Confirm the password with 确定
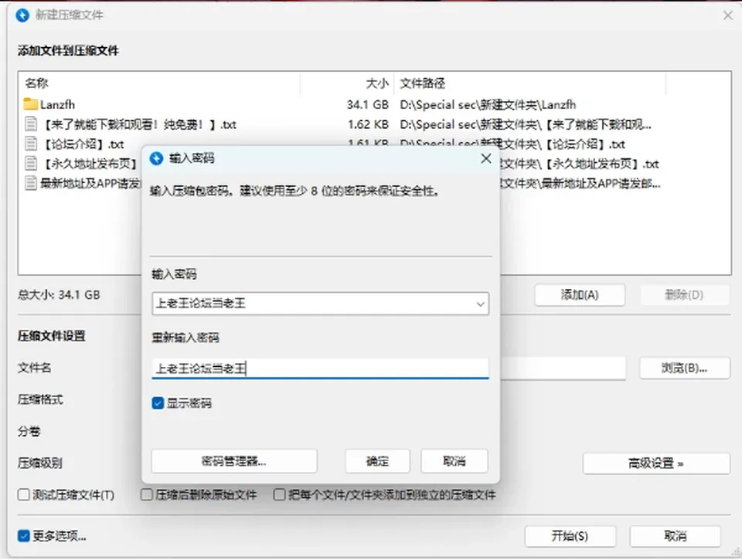This screenshot has width=742, height=560. coord(378,461)
